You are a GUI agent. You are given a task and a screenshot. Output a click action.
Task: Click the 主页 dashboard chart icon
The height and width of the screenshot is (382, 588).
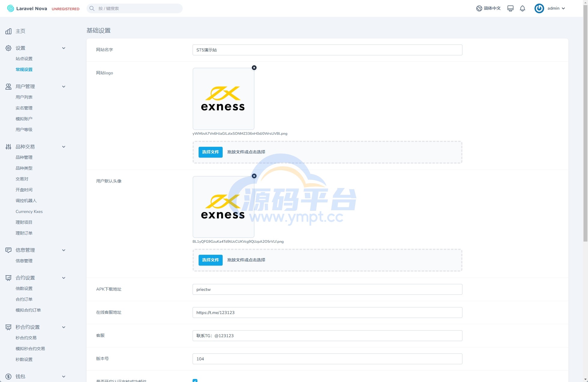(x=8, y=31)
